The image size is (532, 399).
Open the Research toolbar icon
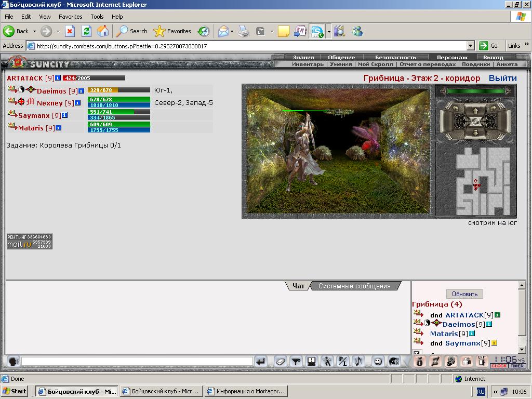tap(339, 31)
